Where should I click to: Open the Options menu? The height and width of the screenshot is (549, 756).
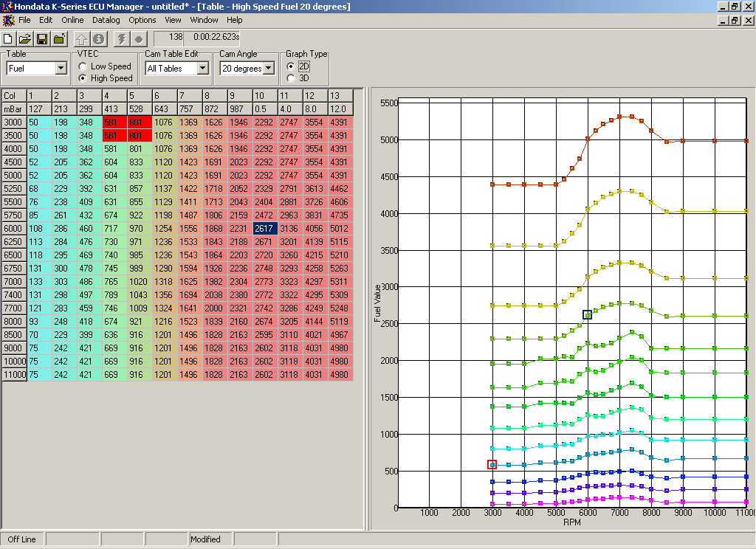(142, 20)
